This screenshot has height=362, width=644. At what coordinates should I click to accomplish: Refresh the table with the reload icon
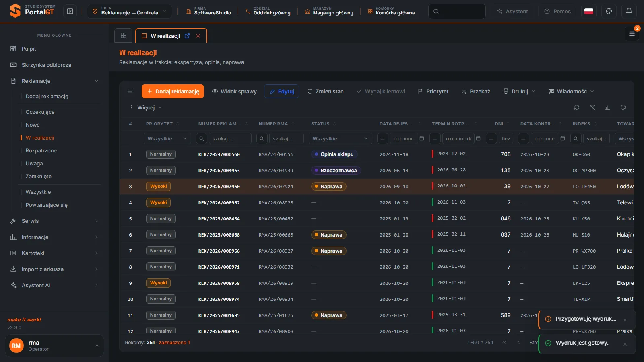(577, 107)
